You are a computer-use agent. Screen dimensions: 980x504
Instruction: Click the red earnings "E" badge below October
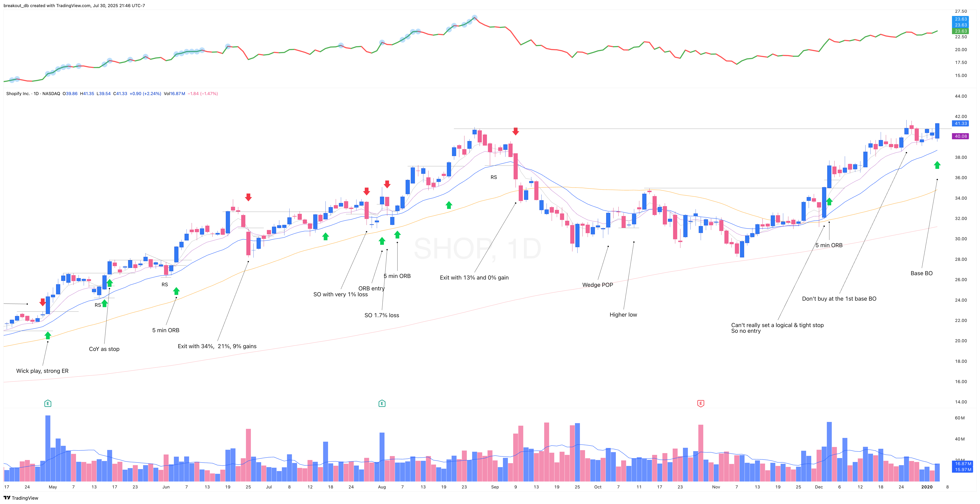pos(701,404)
